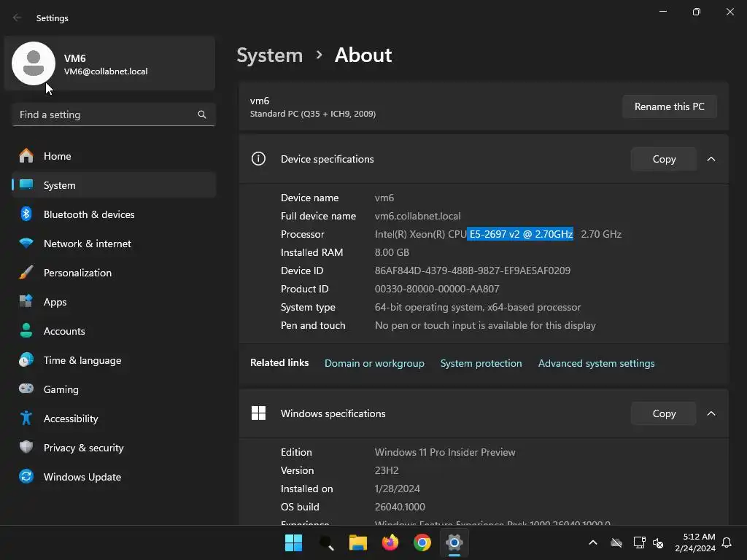Click the network display tray icon
The image size is (747, 560).
click(639, 542)
